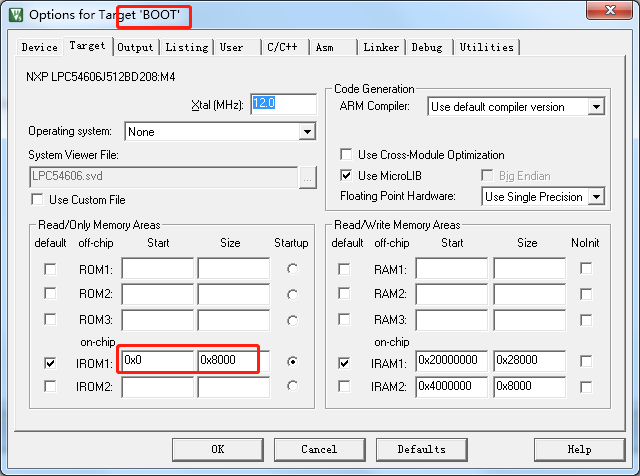Click the IROM2 Start address field
Screen dimensions: 640x476
coord(158,387)
